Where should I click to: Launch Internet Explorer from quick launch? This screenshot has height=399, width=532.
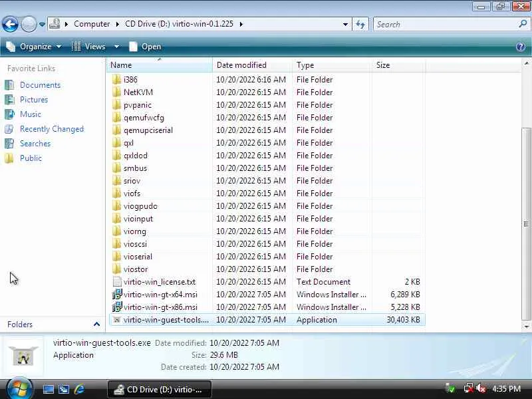pos(79,389)
